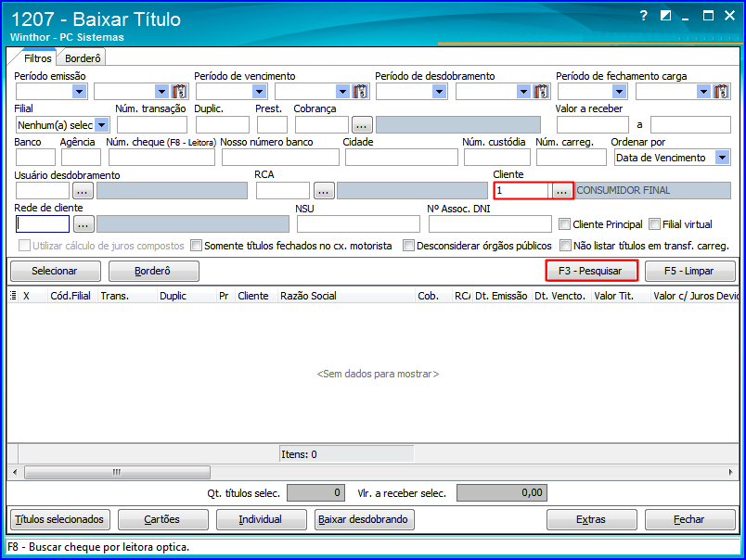Expand second Período de desdobramento date dropdown
Image resolution: width=746 pixels, height=560 pixels.
coord(523,91)
